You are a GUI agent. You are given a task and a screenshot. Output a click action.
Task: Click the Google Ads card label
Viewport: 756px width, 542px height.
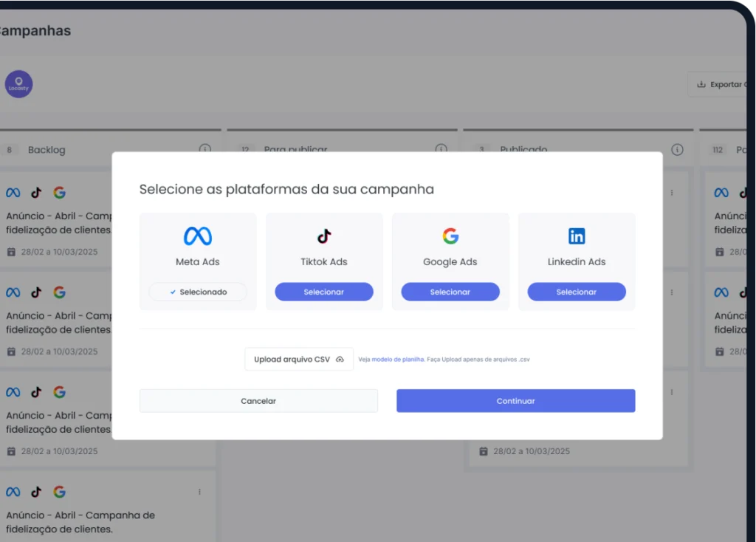coord(450,262)
